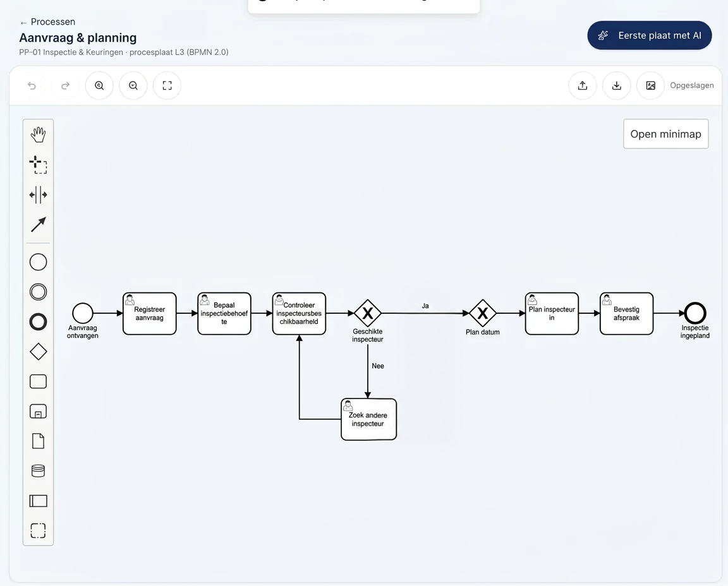The height and width of the screenshot is (586, 728).
Task: Select the 'Bepaal inspectiebehoefte' task
Action: 224,313
